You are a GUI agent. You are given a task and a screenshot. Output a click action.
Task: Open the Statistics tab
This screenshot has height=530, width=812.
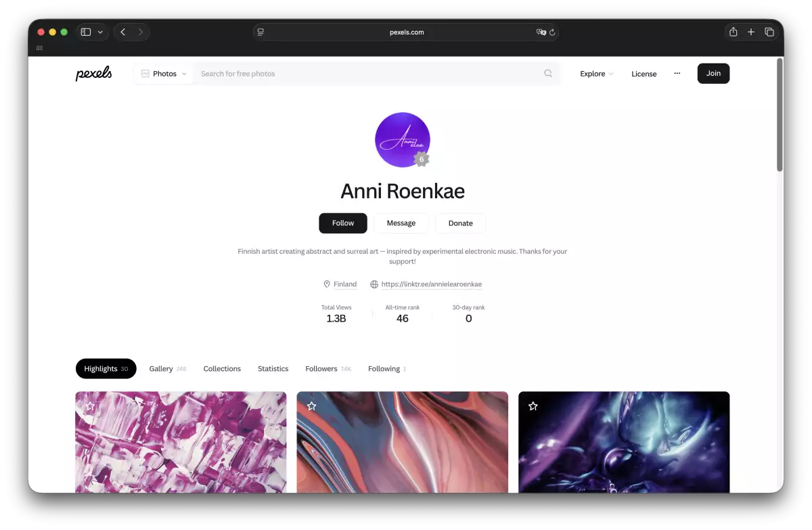tap(273, 369)
